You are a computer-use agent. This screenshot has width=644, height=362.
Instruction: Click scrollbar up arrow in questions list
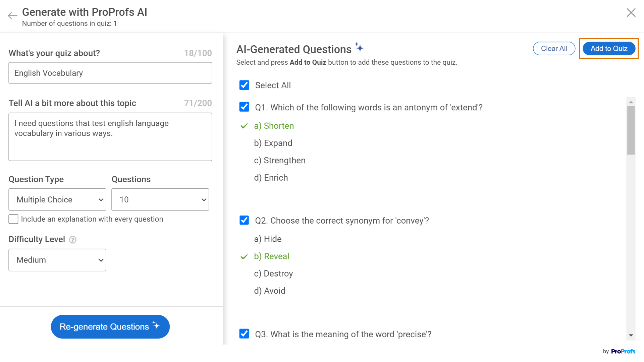click(x=631, y=102)
